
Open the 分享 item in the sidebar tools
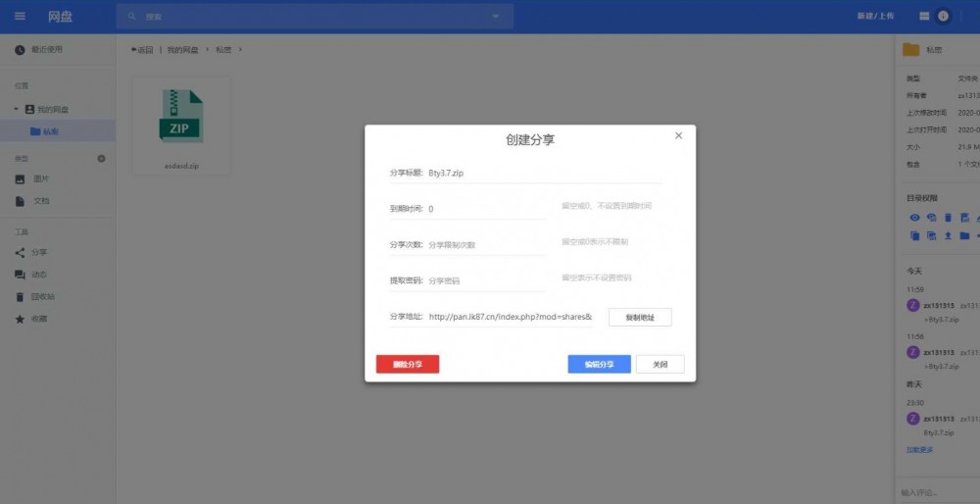[x=38, y=252]
